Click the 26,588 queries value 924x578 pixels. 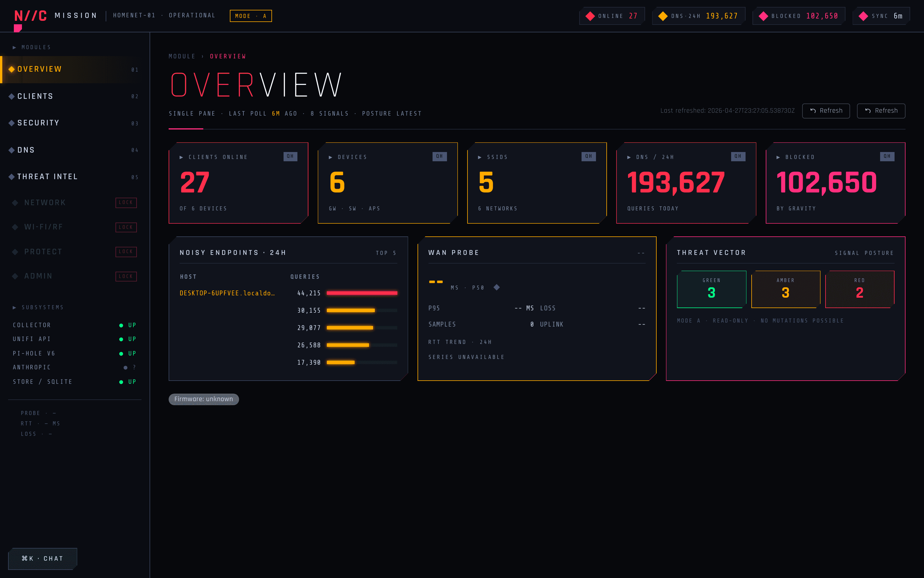309,345
